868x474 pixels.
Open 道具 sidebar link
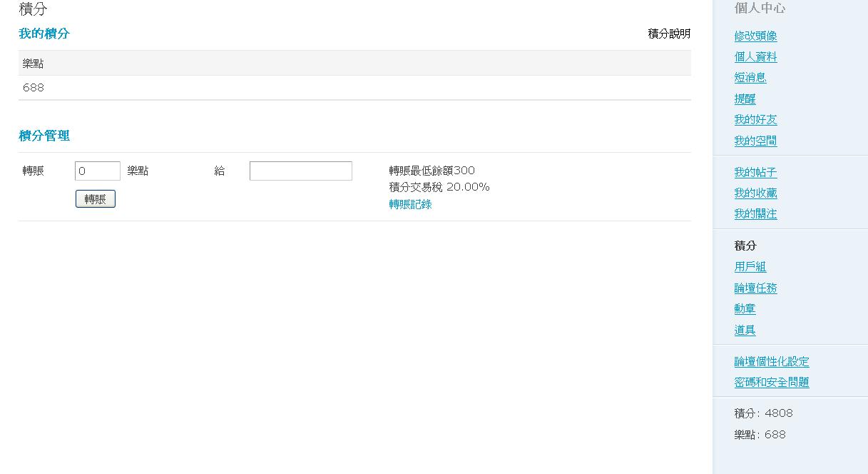click(x=745, y=330)
